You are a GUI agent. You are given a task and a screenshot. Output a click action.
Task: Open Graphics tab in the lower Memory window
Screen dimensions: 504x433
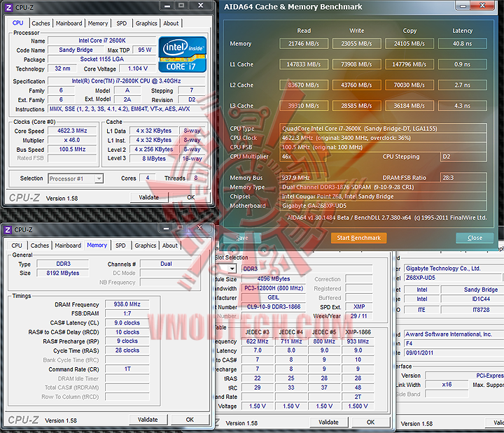(x=146, y=246)
